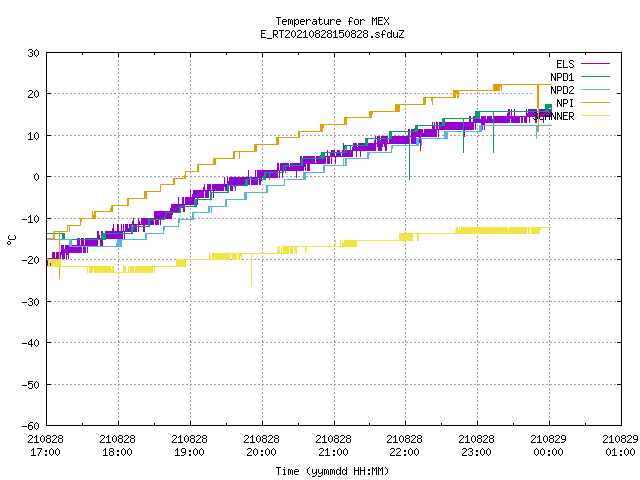This screenshot has width=640, height=480.
Task: Click the x-axis label 210828 18:00
Action: coord(118,446)
